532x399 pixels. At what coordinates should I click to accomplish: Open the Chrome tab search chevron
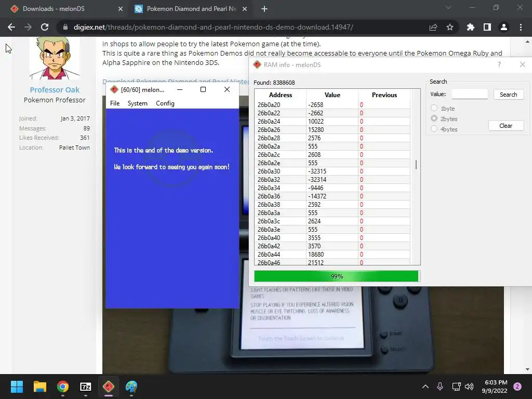[x=448, y=7]
